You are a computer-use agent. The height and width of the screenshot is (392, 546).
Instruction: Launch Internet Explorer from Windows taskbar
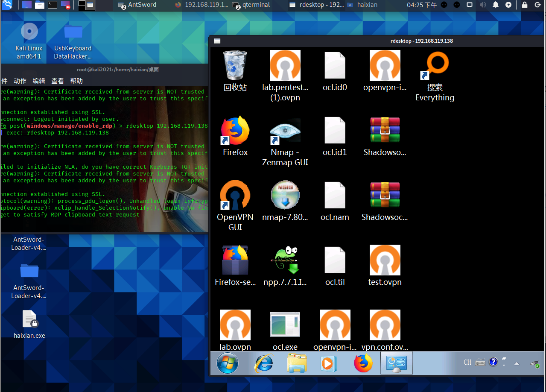[x=263, y=363]
